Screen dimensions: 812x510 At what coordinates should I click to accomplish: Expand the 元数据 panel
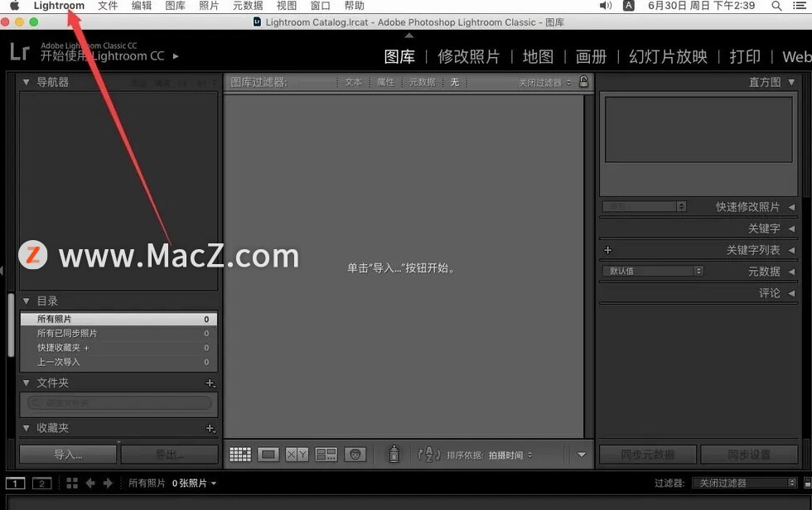791,271
